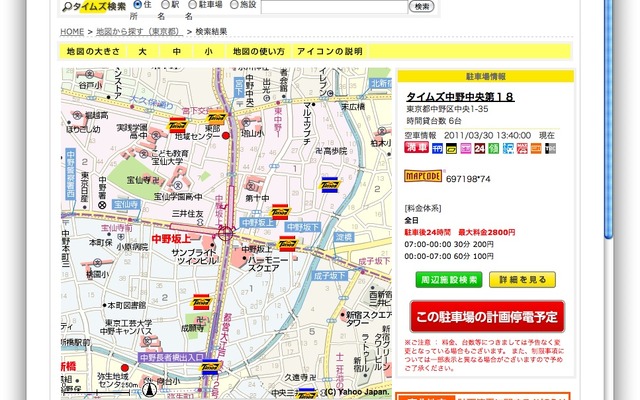The height and width of the screenshot is (400, 640).
Task: Click the 検索 search button
Action: (x=421, y=7)
